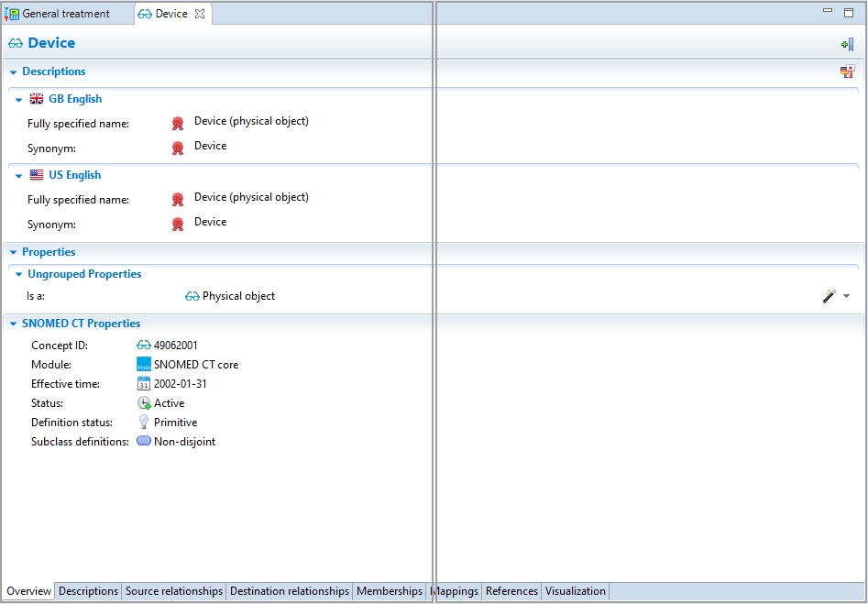Open the Destination relationships tab
Screen dimensions: 868x604
[x=289, y=591]
